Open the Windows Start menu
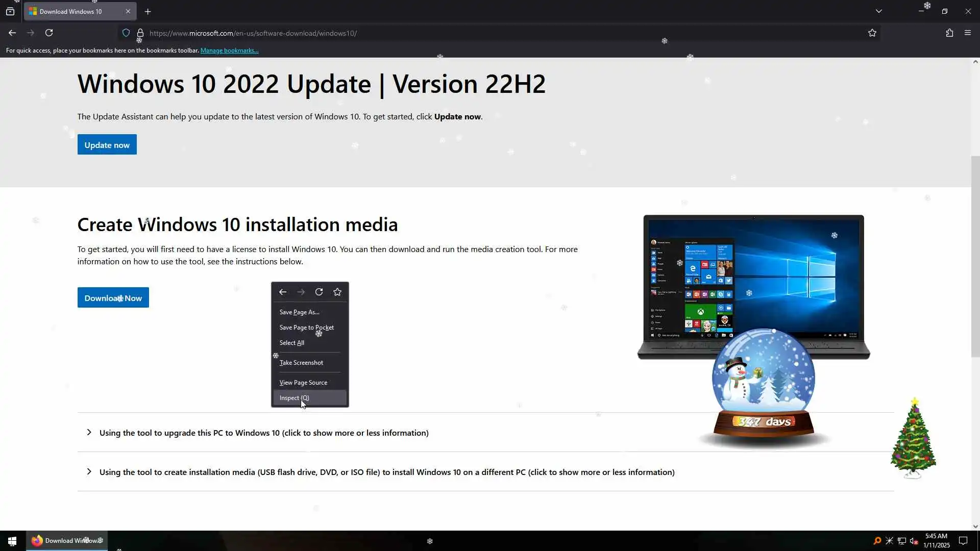980x551 pixels. [x=12, y=541]
